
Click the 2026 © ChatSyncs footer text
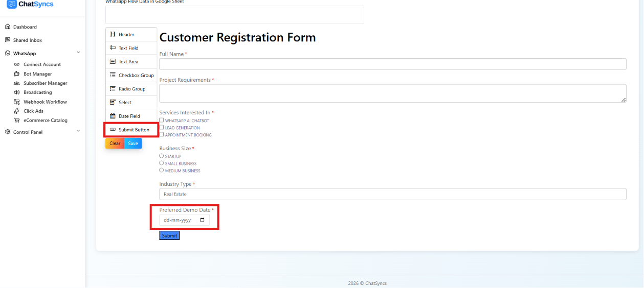click(x=367, y=283)
